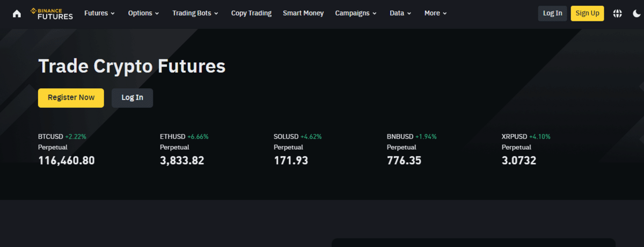Click the yellow Sign Up button
Viewport: 644px width, 247px height.
click(x=587, y=13)
